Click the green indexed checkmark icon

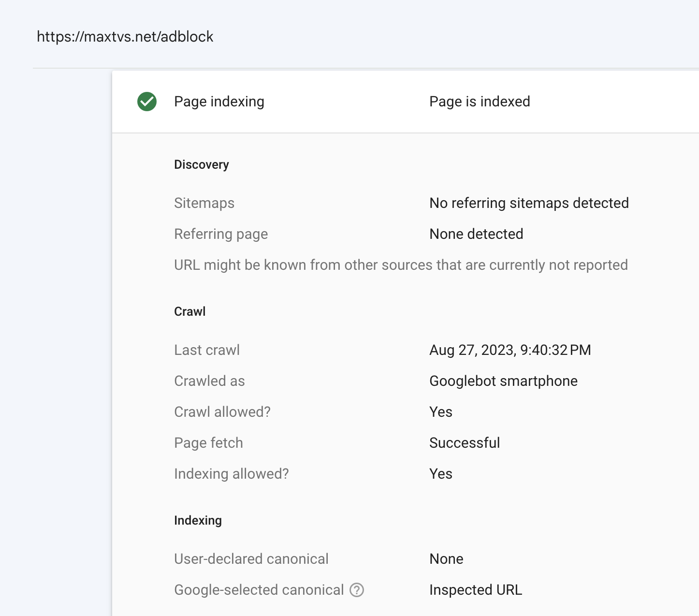147,102
